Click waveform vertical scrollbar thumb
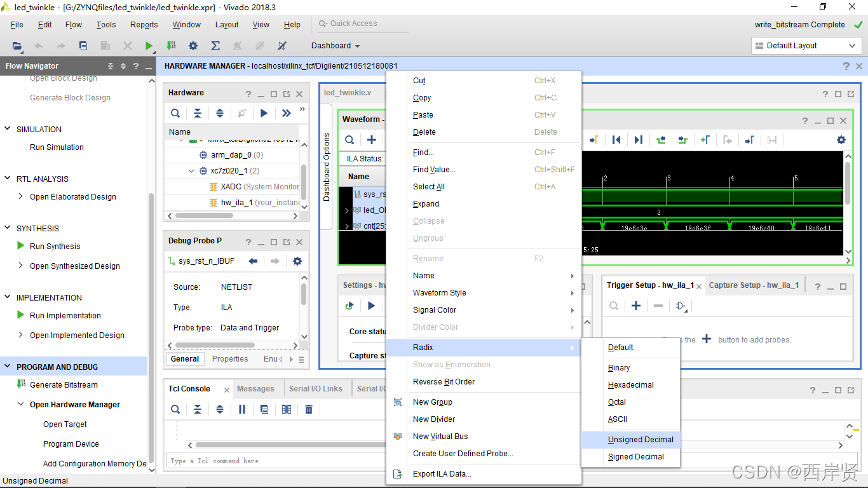868x488 pixels. (848, 182)
